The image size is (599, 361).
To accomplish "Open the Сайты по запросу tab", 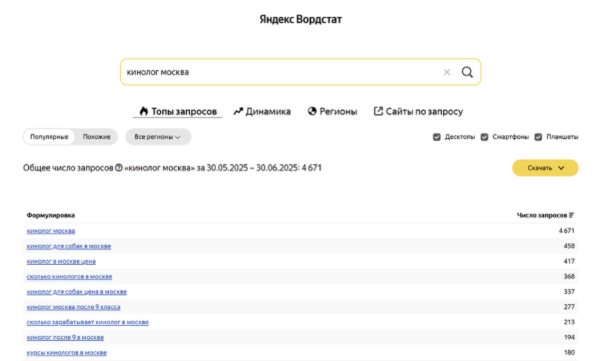I will [418, 111].
